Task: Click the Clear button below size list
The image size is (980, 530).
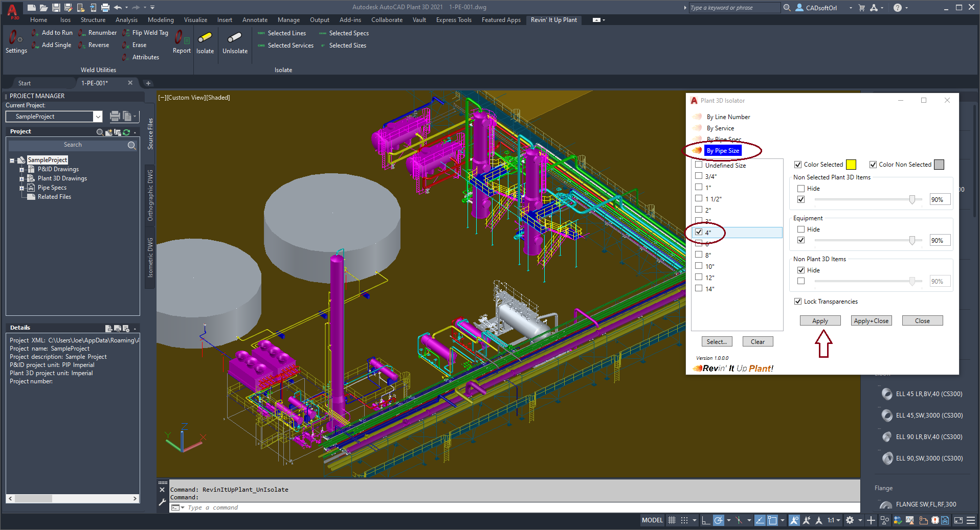Action: [758, 342]
